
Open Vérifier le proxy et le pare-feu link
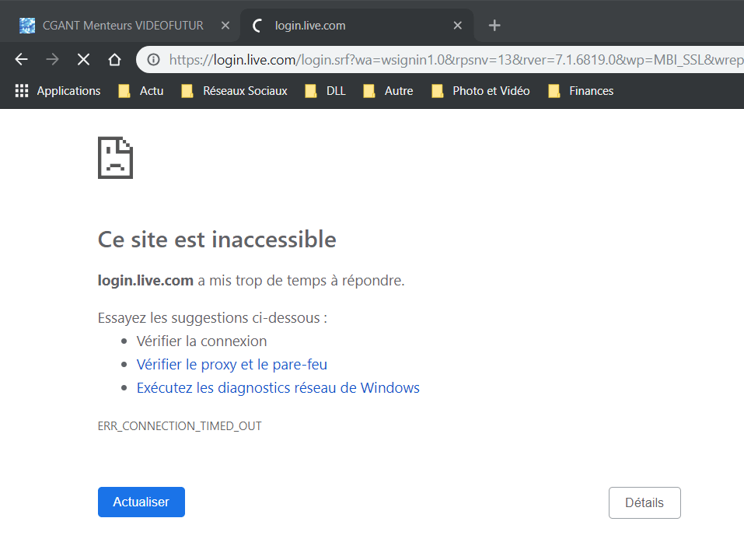click(232, 364)
